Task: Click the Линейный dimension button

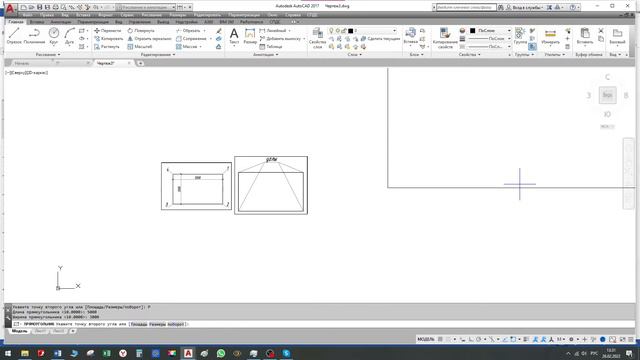Action: tap(273, 31)
